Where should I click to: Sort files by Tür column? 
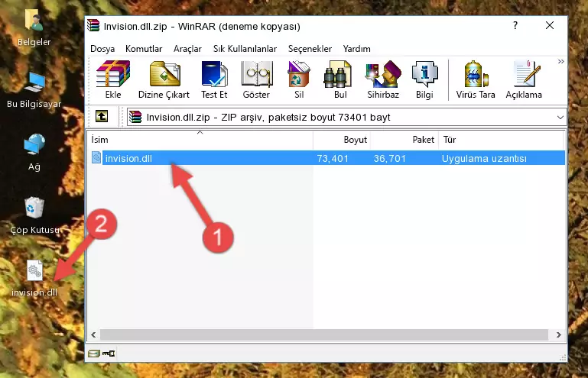click(501, 140)
